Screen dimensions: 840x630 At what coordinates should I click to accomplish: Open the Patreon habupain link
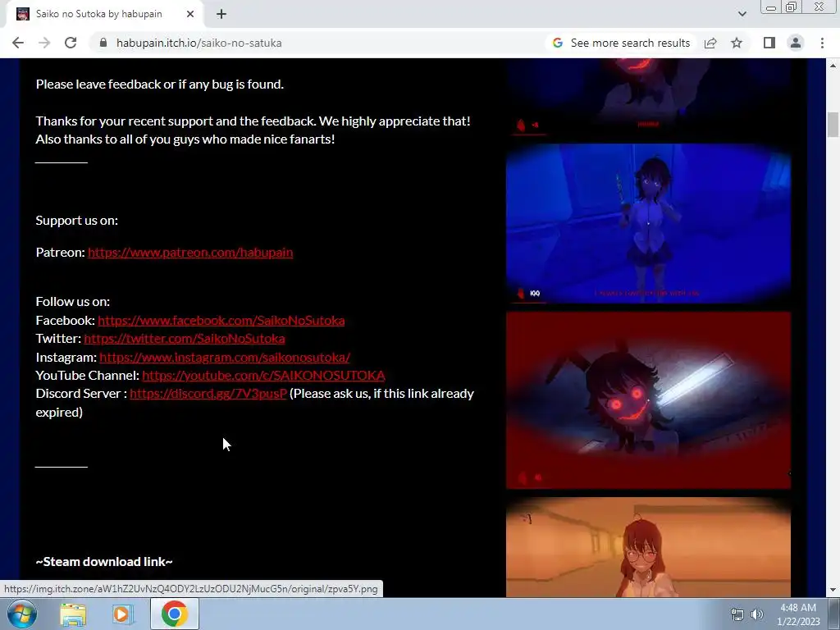pyautogui.click(x=190, y=253)
